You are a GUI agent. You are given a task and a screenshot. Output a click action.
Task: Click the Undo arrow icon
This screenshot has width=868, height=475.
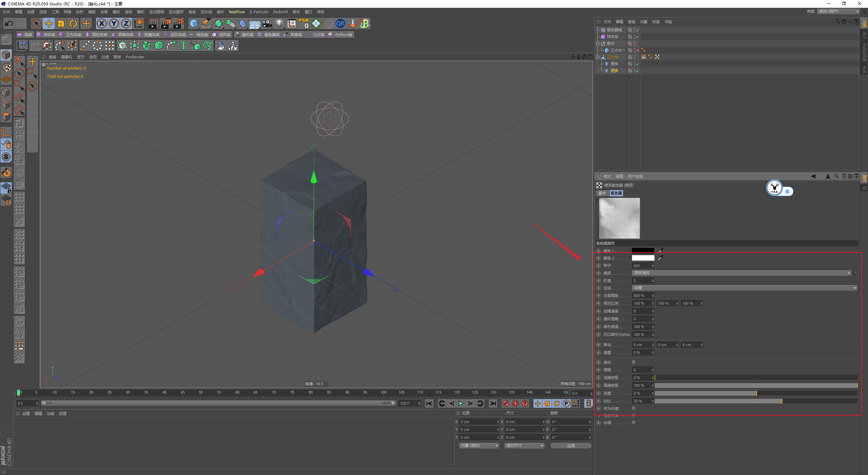coord(9,23)
